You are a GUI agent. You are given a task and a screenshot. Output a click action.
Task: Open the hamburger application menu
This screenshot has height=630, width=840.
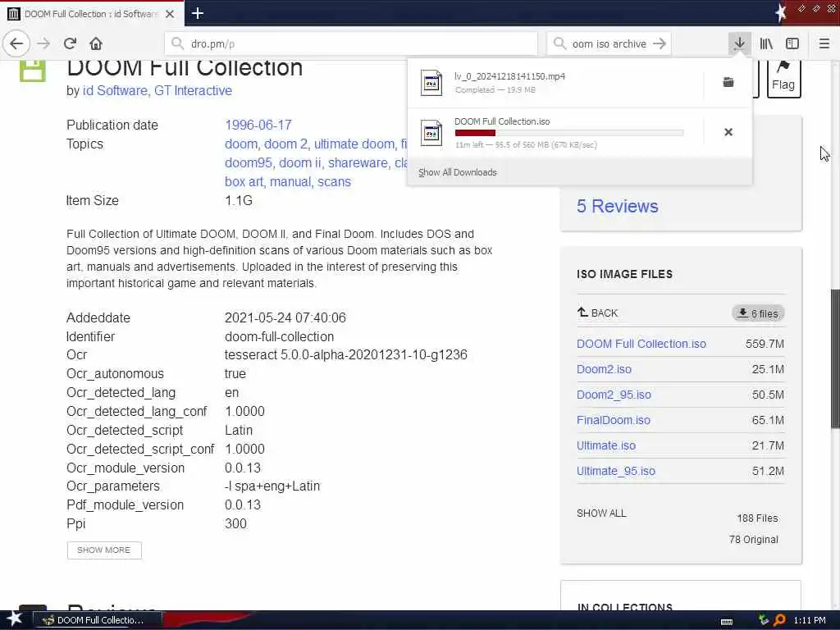pos(824,44)
